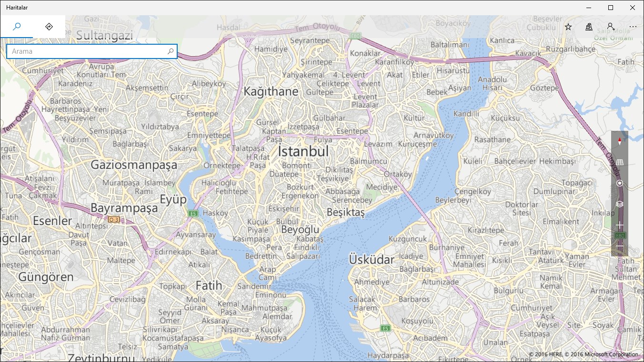644x362 pixels.
Task: Zoom out with the minus control
Action: coord(620,246)
